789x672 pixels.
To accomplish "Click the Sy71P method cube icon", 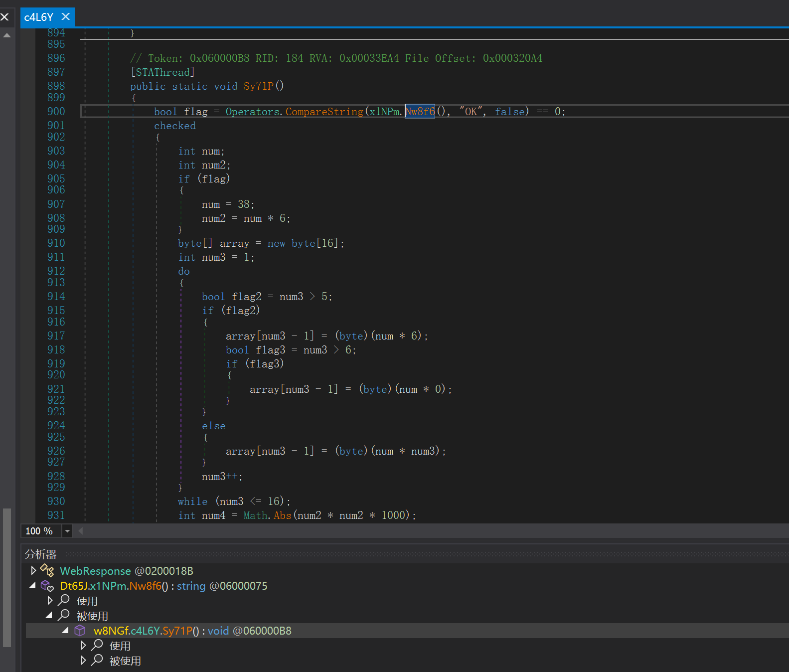I will [x=80, y=631].
